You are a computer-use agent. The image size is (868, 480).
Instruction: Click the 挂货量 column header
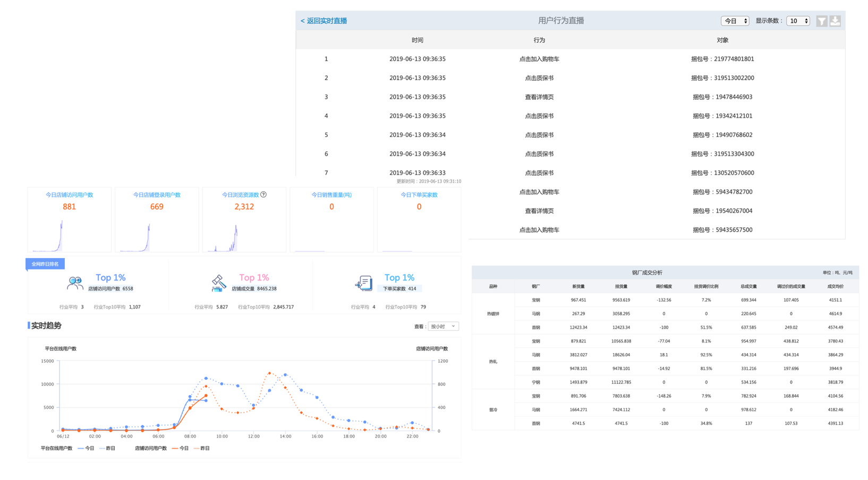pyautogui.click(x=621, y=286)
